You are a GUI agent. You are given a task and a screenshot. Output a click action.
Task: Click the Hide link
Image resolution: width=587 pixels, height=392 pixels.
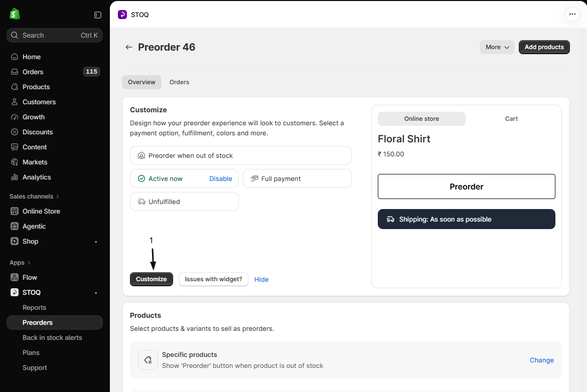[261, 279]
